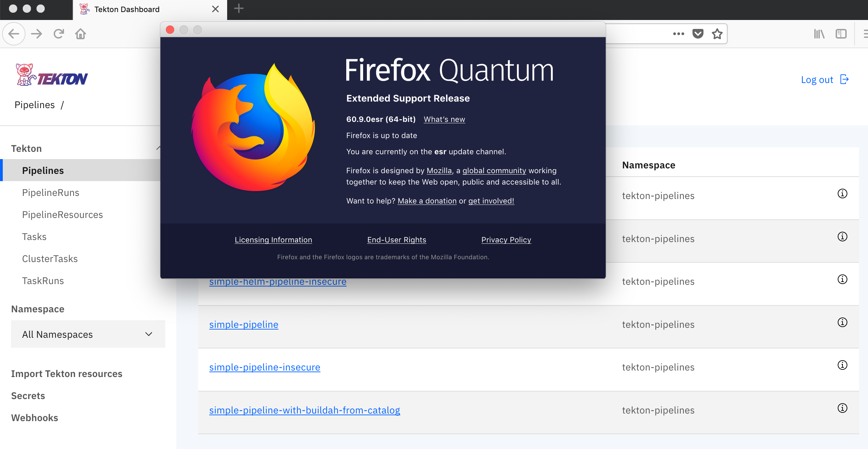Click tekton-pipelines in simple-pipeline row

point(658,324)
